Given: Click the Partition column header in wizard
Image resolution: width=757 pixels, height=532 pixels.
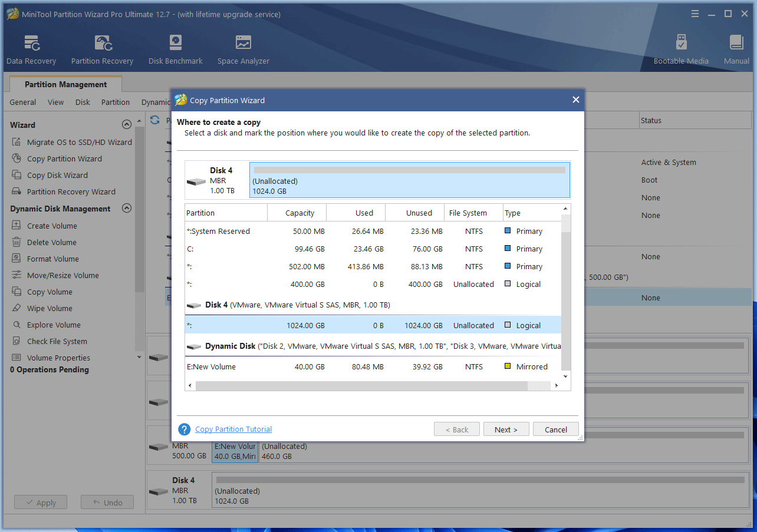Looking at the screenshot, I should pyautogui.click(x=226, y=213).
